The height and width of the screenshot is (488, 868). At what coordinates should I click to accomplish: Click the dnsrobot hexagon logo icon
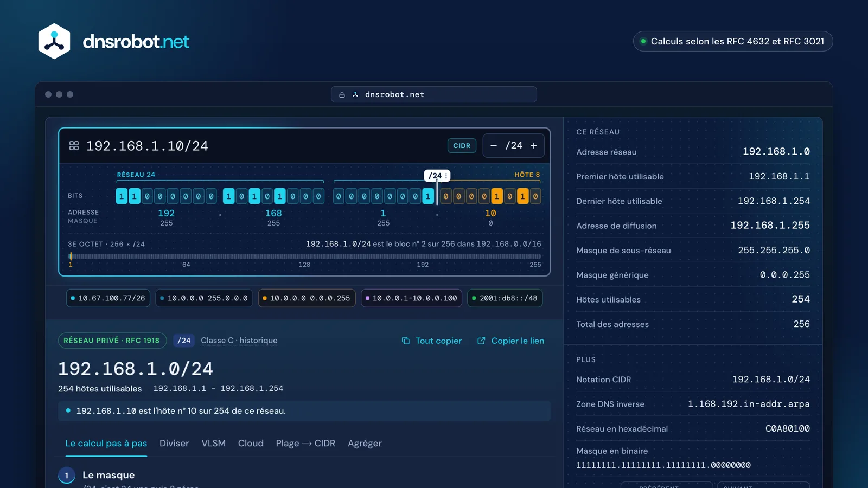click(54, 41)
